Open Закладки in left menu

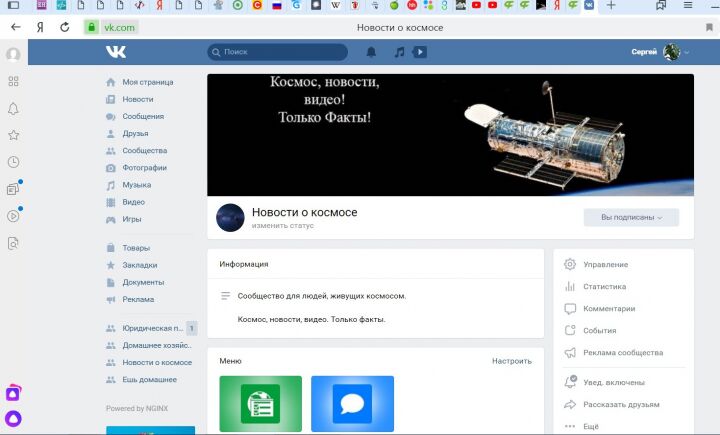[x=140, y=265]
